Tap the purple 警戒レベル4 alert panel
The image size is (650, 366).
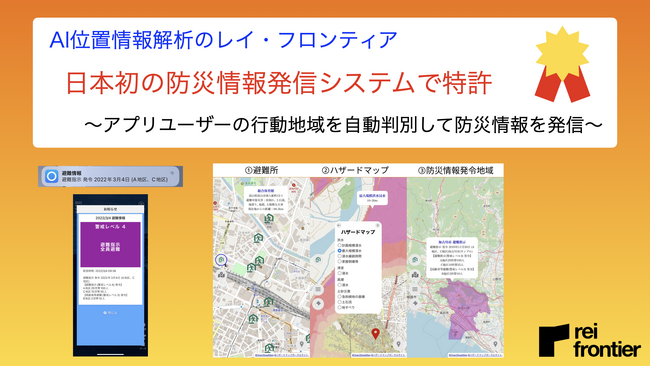coord(110,245)
